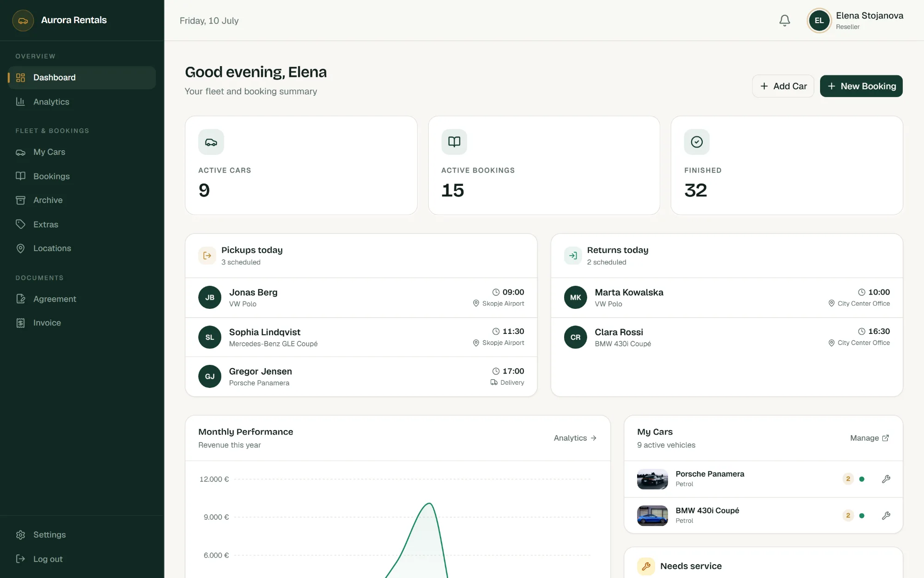Open the Bookings section
This screenshot has width=924, height=578.
(x=82, y=176)
